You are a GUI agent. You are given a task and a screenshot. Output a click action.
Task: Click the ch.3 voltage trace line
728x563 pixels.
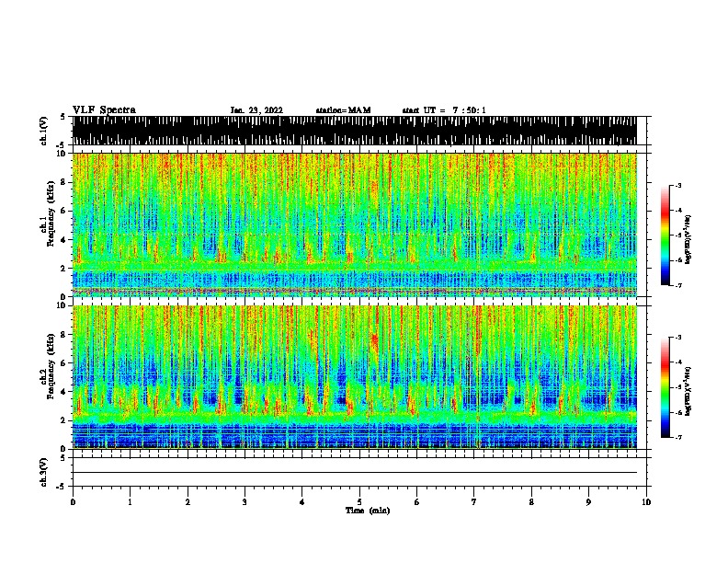click(x=355, y=473)
